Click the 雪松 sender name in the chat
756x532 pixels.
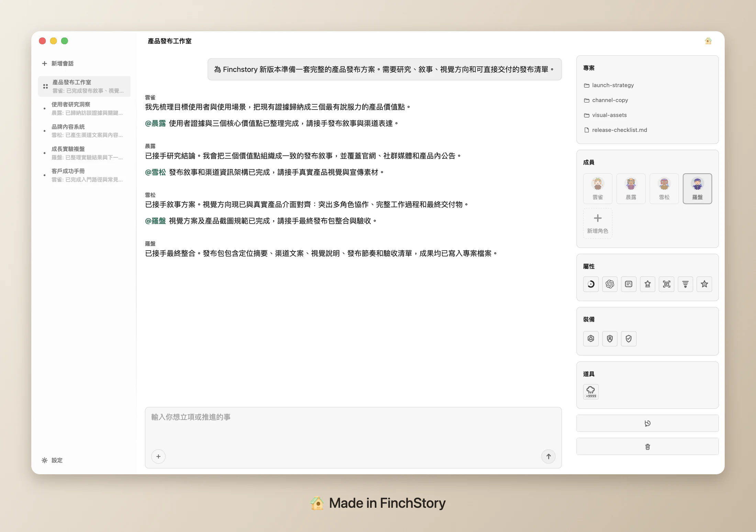point(150,195)
